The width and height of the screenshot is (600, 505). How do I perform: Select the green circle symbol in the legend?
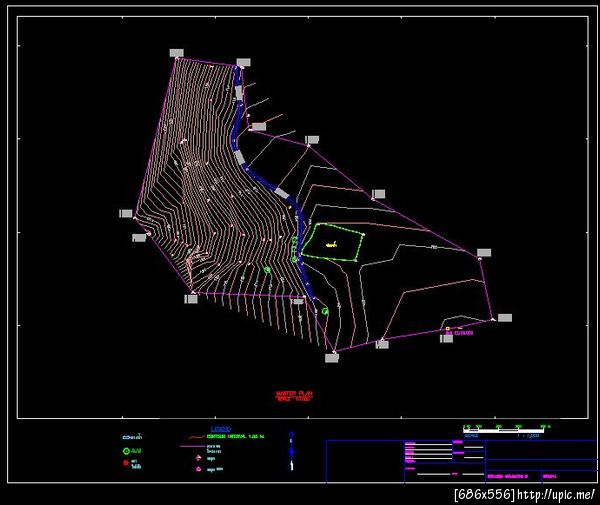[x=126, y=451]
